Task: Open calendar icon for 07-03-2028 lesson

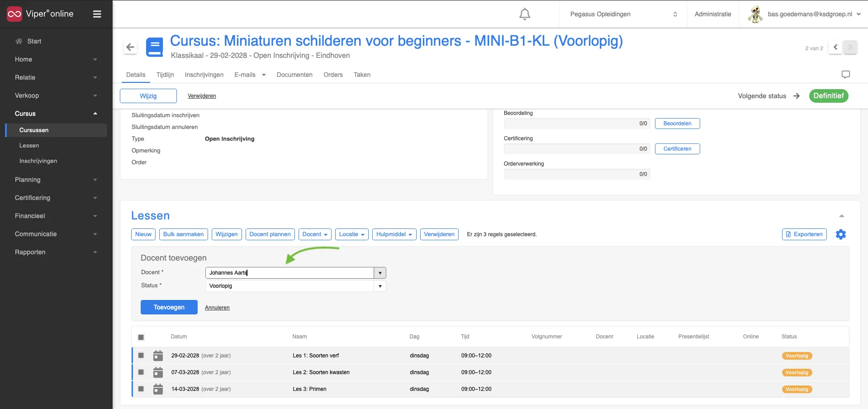Action: coord(158,372)
